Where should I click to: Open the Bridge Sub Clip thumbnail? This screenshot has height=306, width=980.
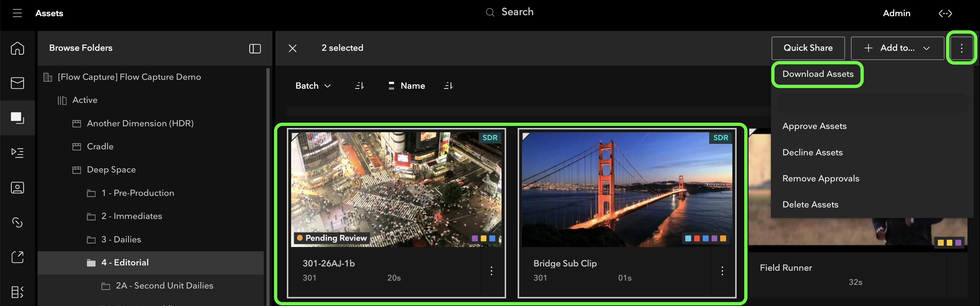[x=627, y=189]
